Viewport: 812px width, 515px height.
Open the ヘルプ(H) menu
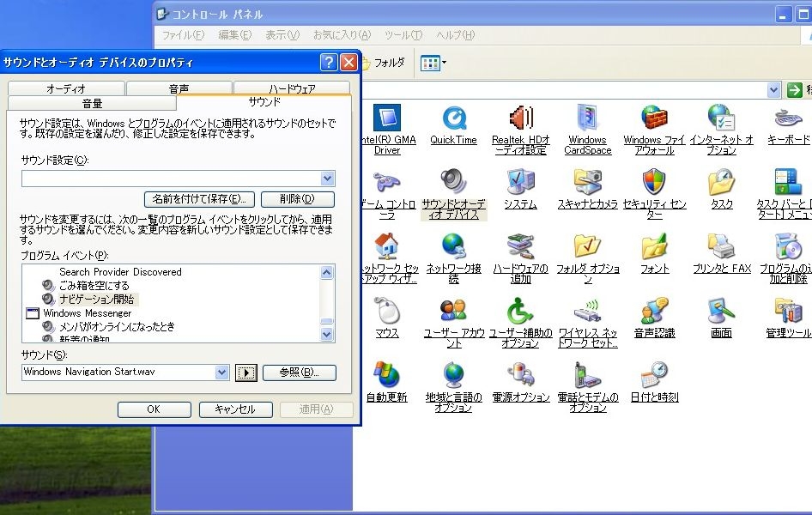(455, 35)
